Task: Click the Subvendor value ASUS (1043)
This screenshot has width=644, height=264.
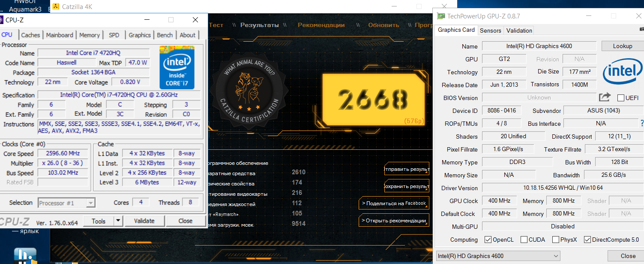Action: coord(603,110)
